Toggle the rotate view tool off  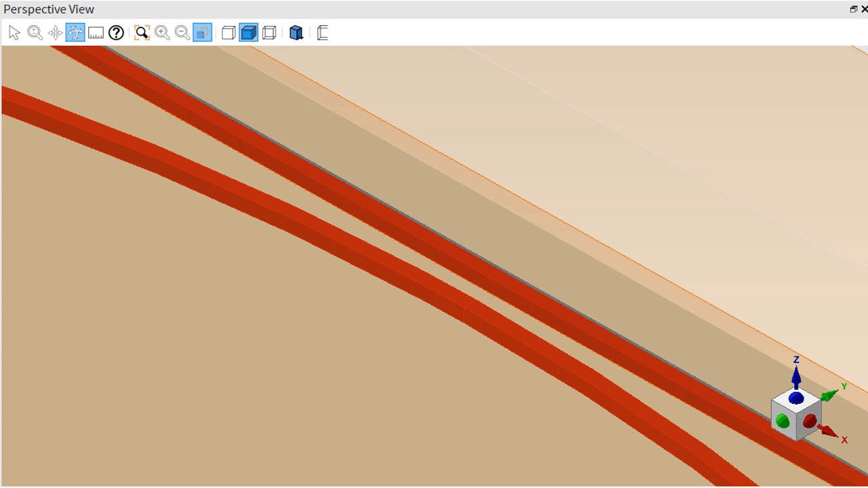click(75, 32)
